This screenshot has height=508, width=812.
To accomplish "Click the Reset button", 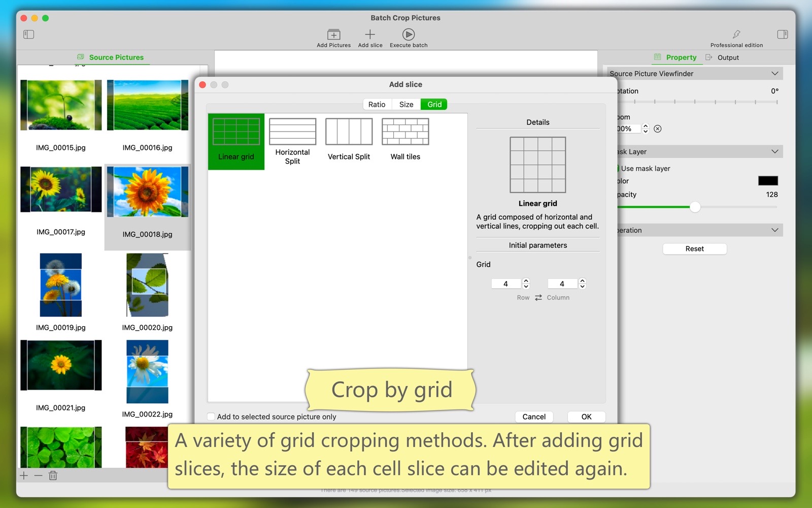I will point(694,248).
